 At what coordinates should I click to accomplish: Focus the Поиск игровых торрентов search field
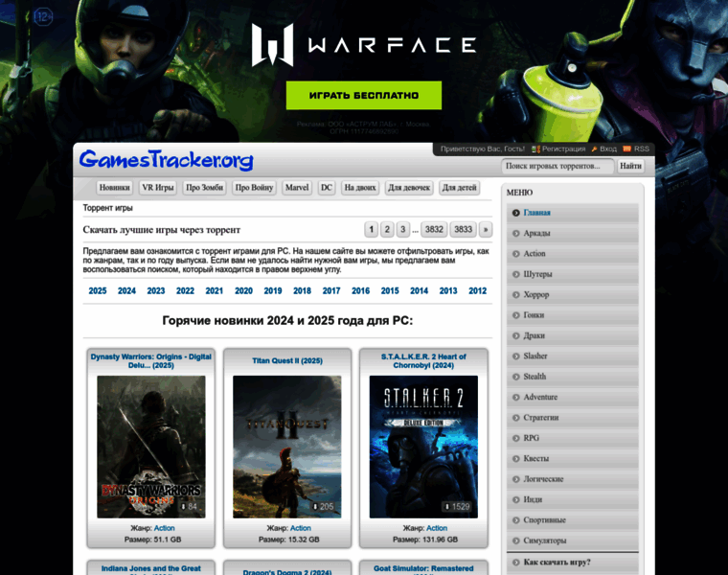click(x=557, y=166)
